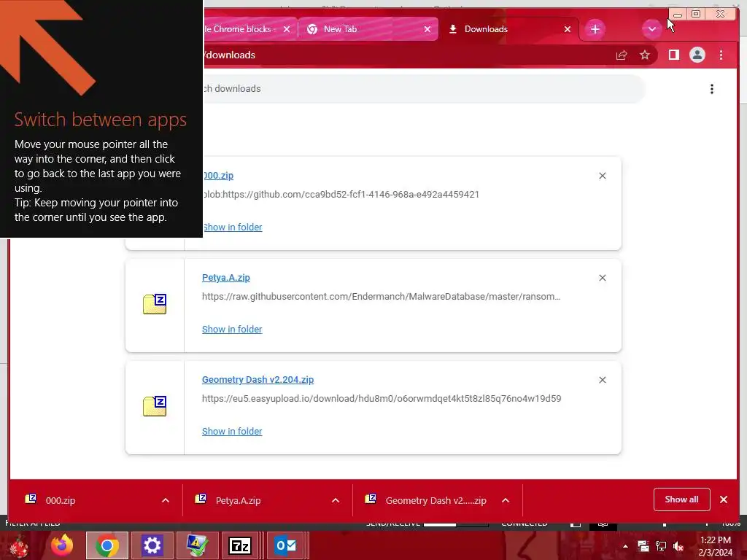
Task: Click the Start button ornament icon
Action: 18,545
